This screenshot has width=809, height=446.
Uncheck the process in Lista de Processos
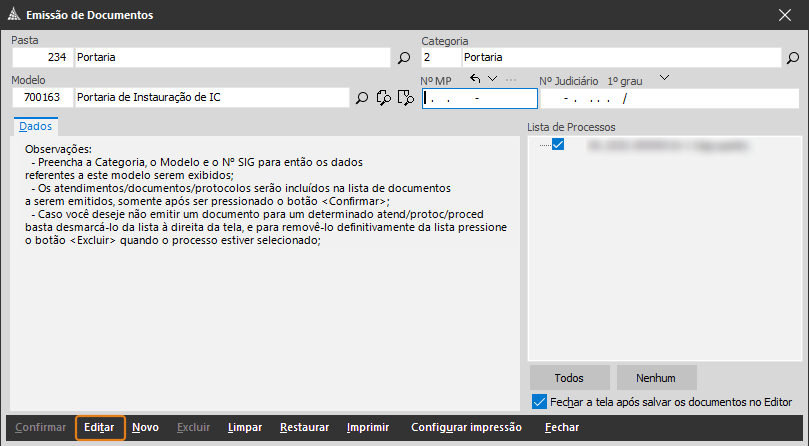click(558, 144)
